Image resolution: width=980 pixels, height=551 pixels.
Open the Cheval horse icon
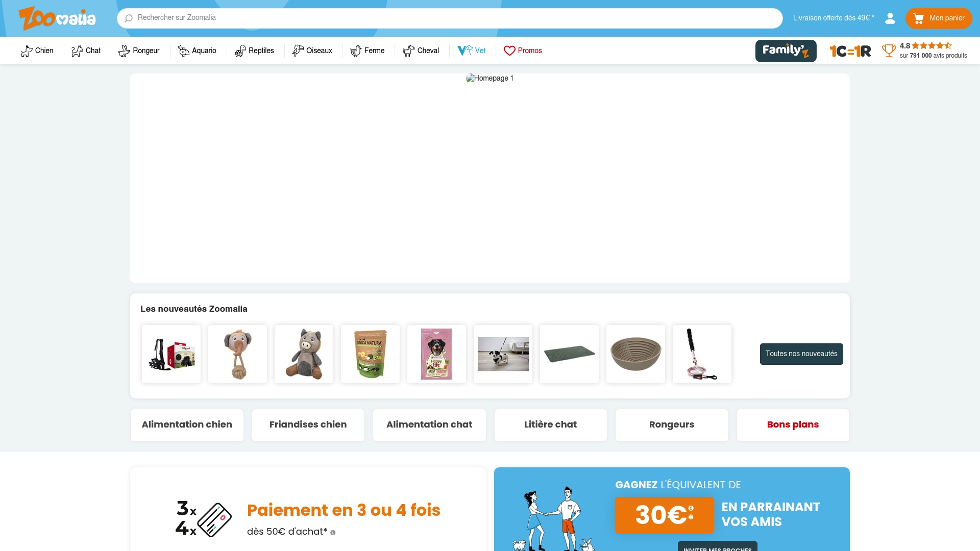click(408, 51)
